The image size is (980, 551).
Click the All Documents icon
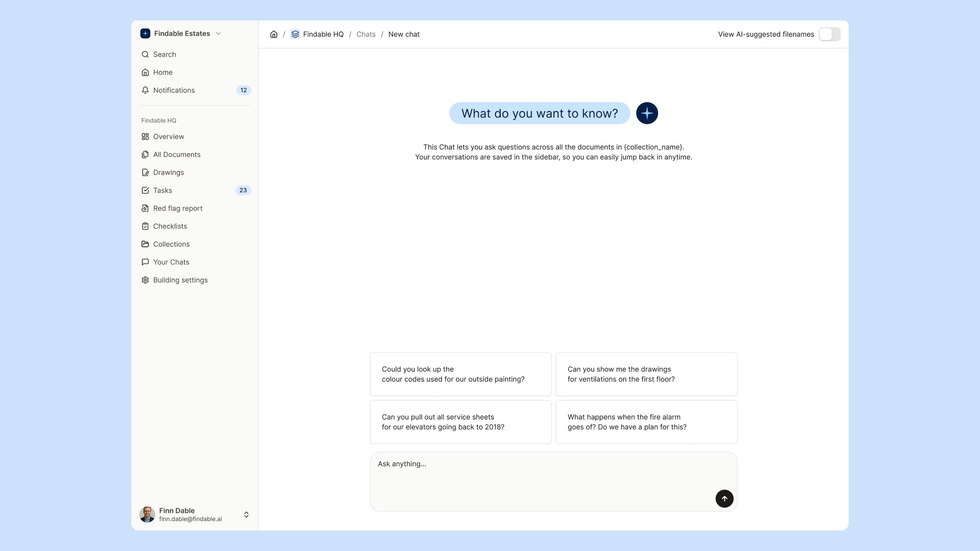pyautogui.click(x=145, y=154)
